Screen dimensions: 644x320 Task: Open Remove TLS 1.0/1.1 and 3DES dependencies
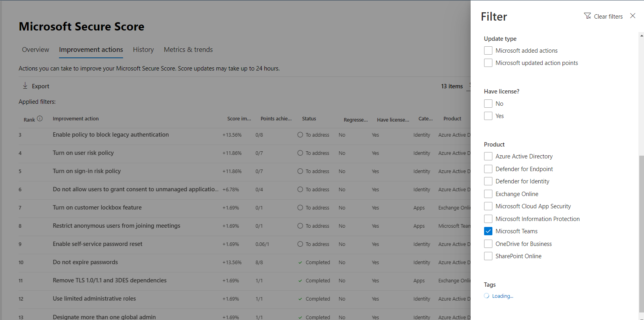click(110, 280)
